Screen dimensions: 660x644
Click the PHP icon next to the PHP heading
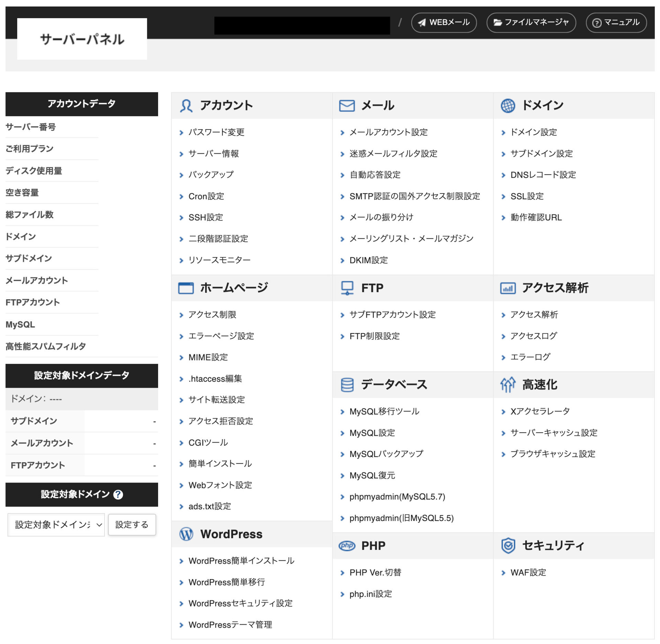(x=347, y=545)
